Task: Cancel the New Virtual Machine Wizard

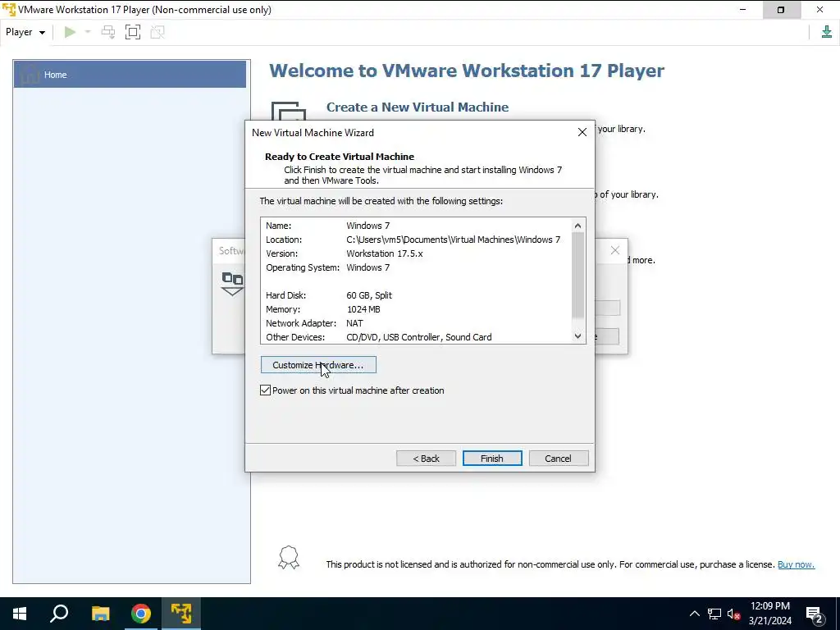Action: [x=558, y=459]
